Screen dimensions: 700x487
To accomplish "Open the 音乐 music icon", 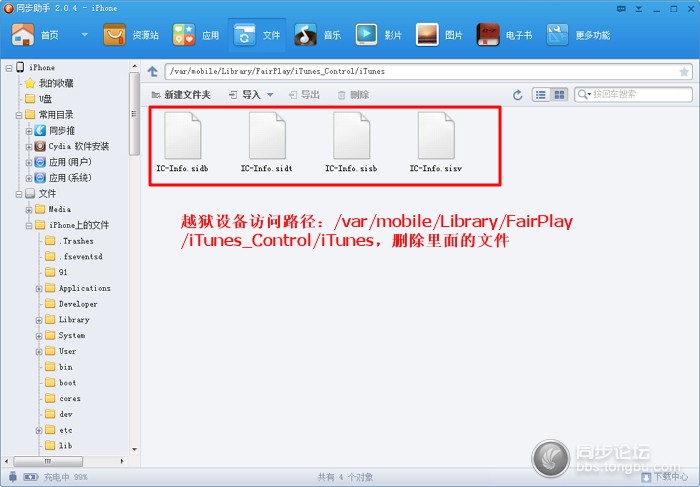I will click(x=305, y=35).
